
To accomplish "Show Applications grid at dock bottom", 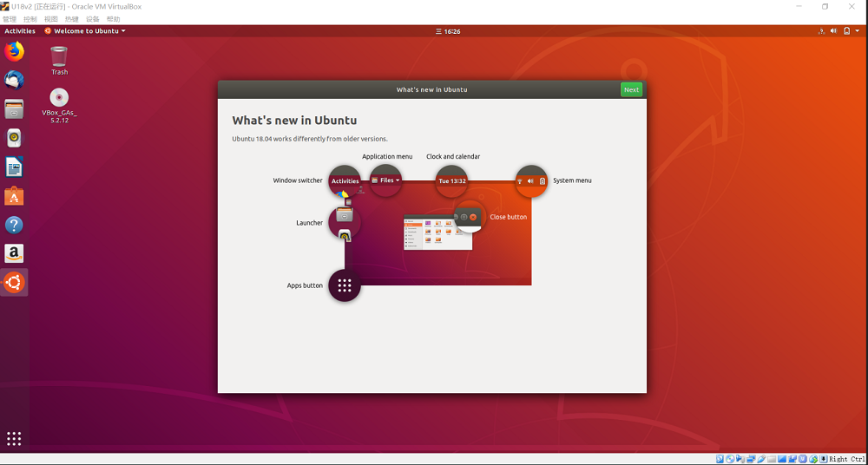I will [15, 438].
